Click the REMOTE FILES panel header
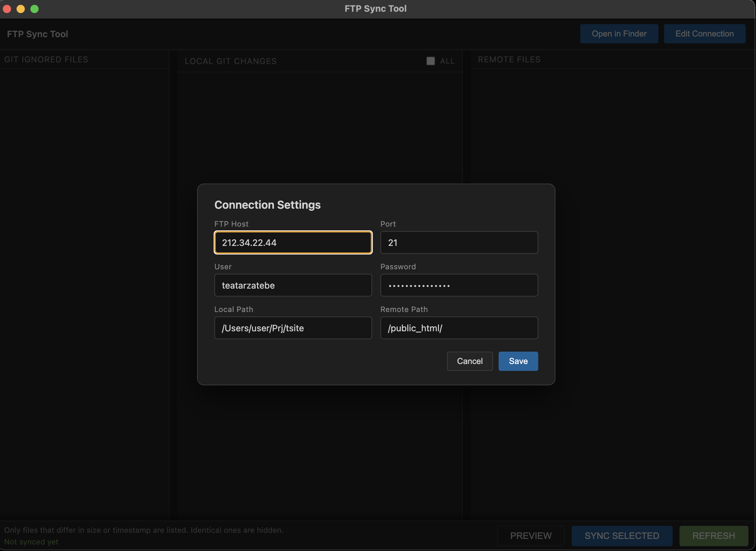This screenshot has height=551, width=756. pos(509,60)
